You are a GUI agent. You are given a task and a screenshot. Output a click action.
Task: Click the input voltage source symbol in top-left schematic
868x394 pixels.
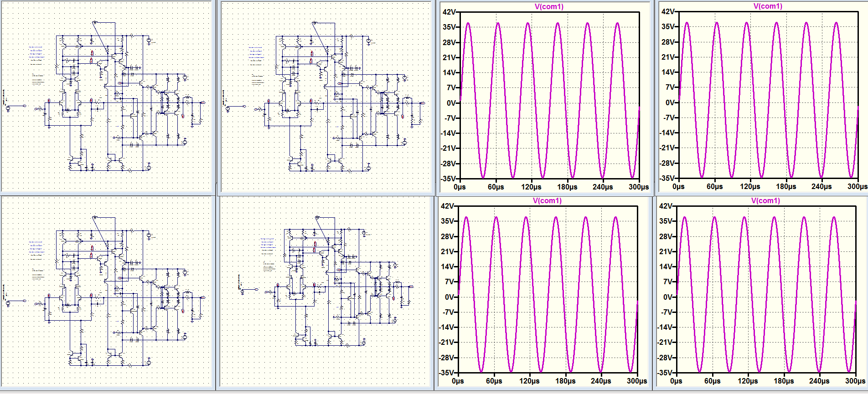tap(8, 107)
